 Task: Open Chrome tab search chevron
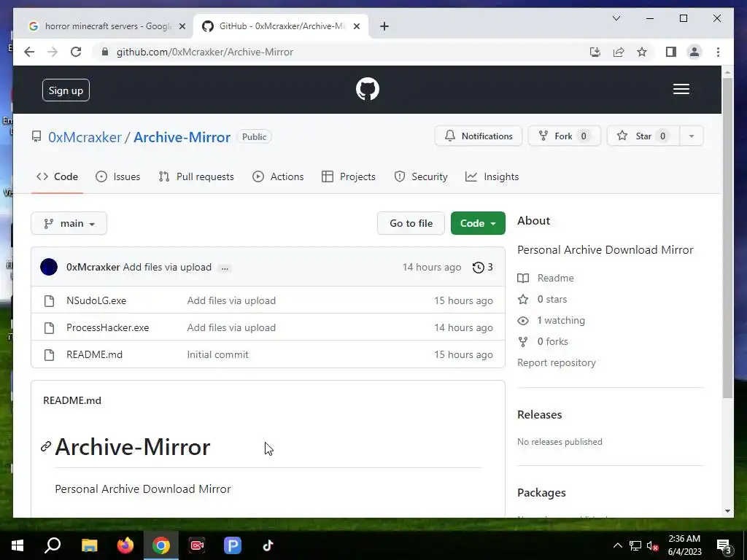[x=616, y=18]
